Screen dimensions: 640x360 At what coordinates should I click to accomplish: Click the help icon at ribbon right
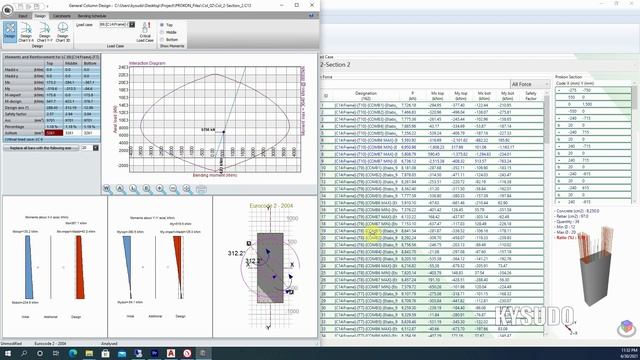tap(311, 16)
